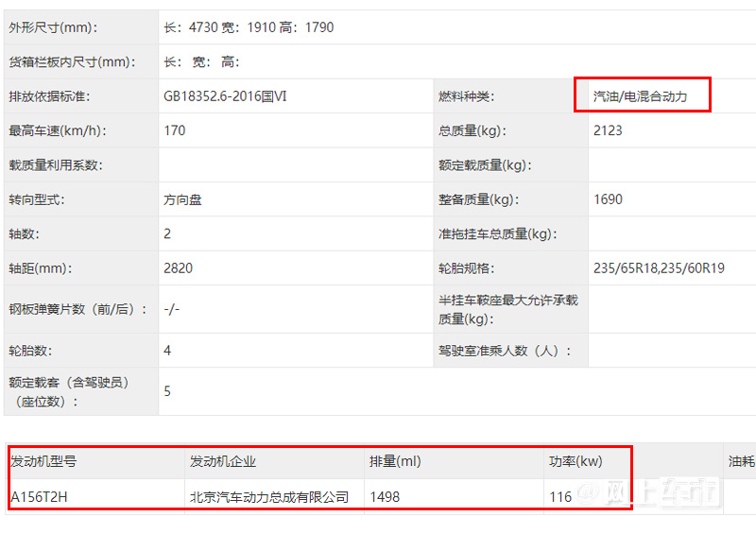Select the 货箱栏板内尺寸(mm) label
This screenshot has width=756, height=534.
73,61
